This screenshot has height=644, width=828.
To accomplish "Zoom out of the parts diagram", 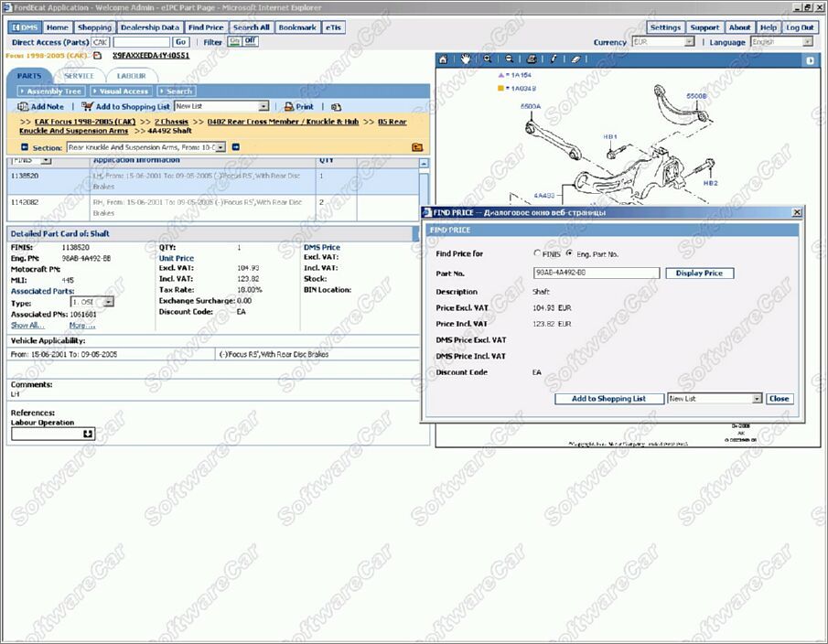I will tap(510, 59).
